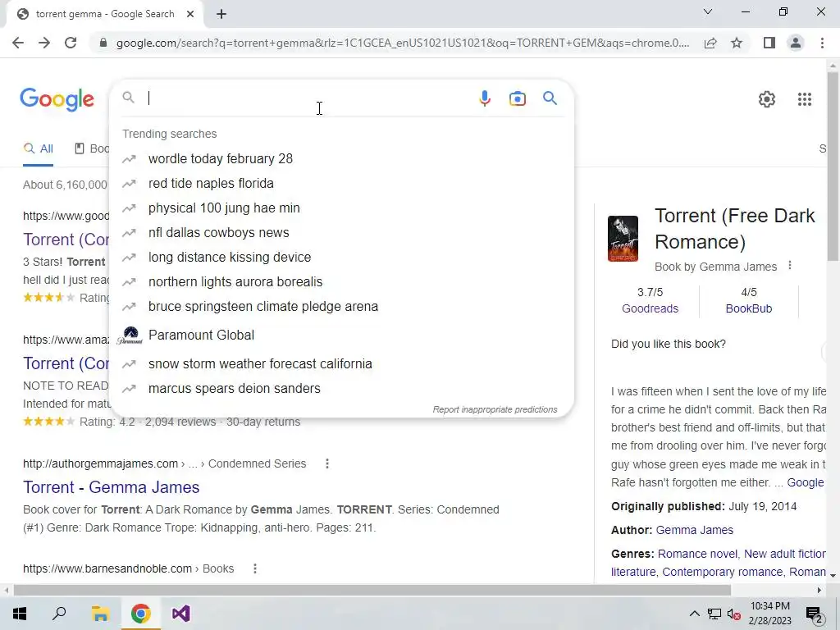Screen dimensions: 840x630
Task: Select suggestion long distance kissing device
Action: (x=341, y=257)
